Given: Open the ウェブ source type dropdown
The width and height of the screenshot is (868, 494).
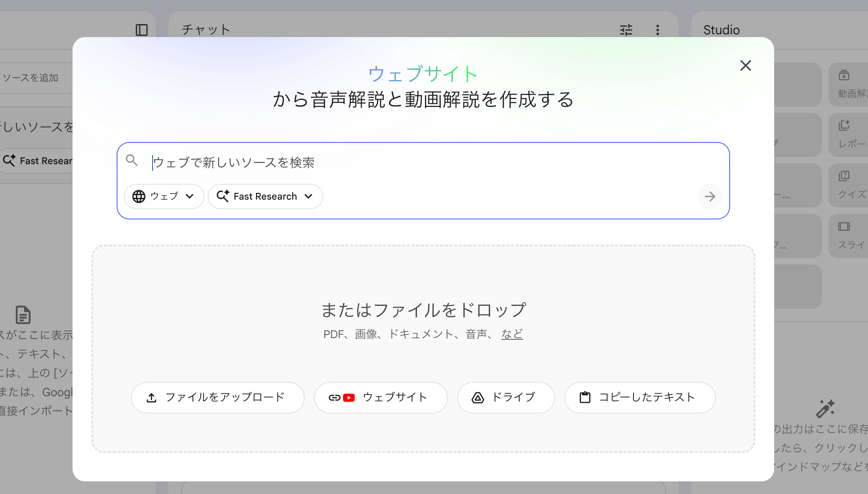Looking at the screenshot, I should (164, 196).
